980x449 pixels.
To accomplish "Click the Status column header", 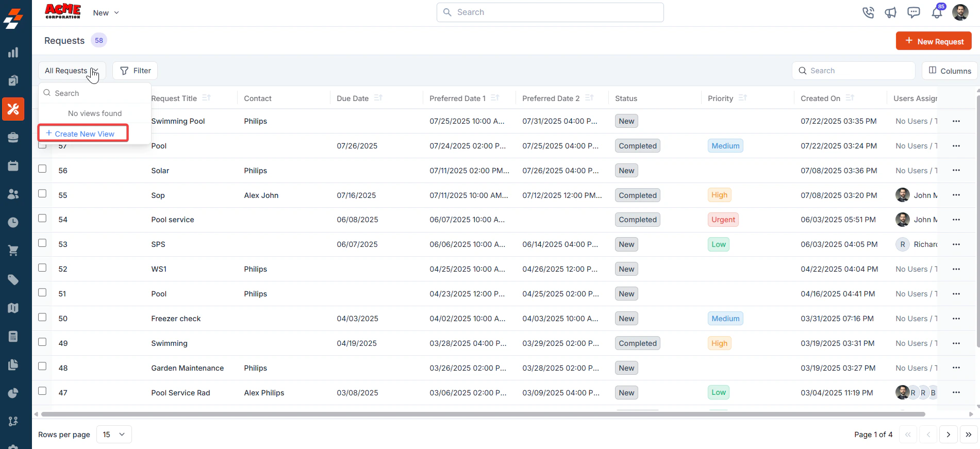I will (626, 98).
